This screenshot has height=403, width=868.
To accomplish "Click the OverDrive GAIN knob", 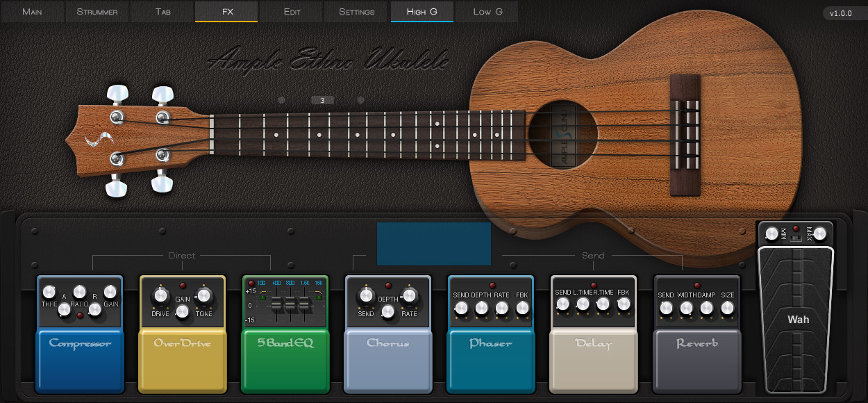I will point(182,311).
